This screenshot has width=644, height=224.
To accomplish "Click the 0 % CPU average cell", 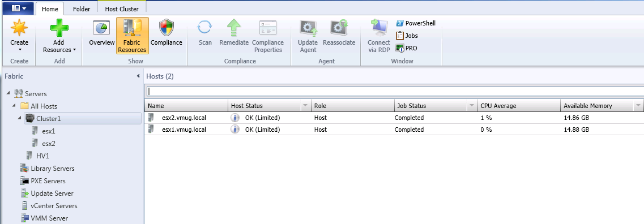I will [487, 130].
